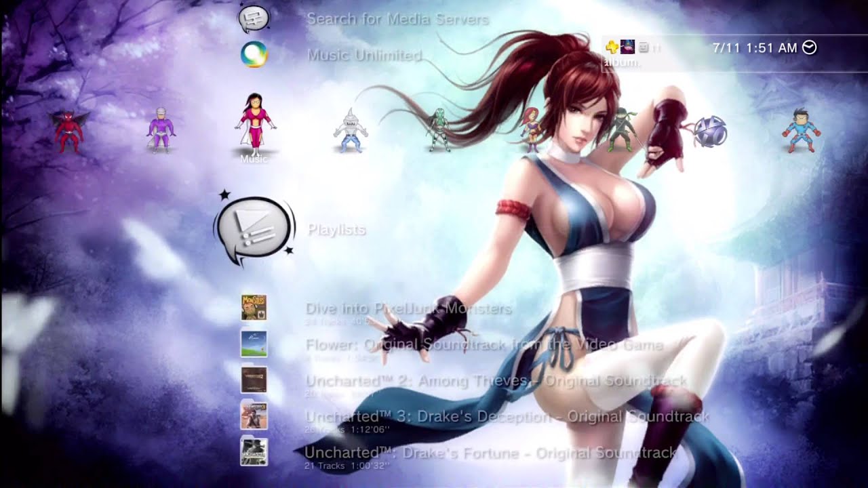Open "Dive into PixelJunk Monsters" album title
This screenshot has height=488, width=868.
coord(408,308)
